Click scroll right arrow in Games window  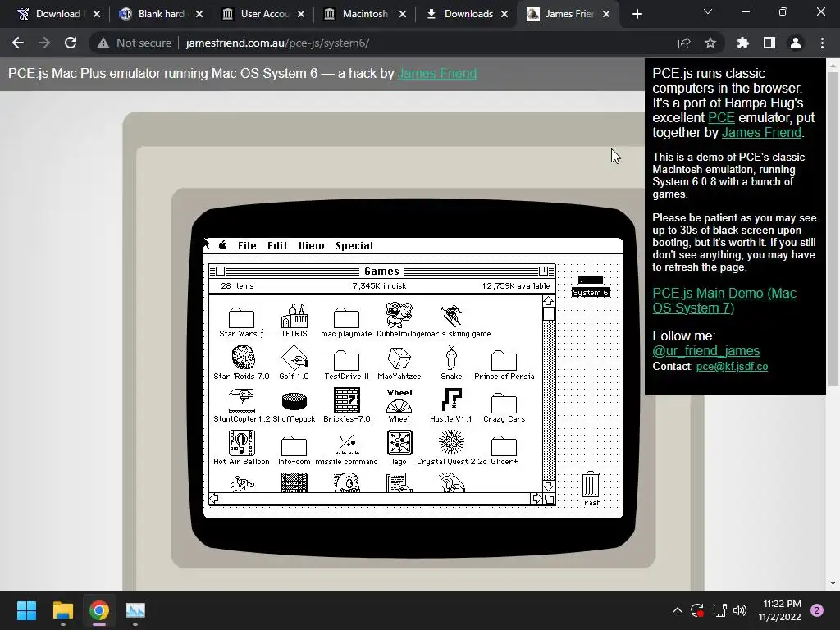click(536, 499)
